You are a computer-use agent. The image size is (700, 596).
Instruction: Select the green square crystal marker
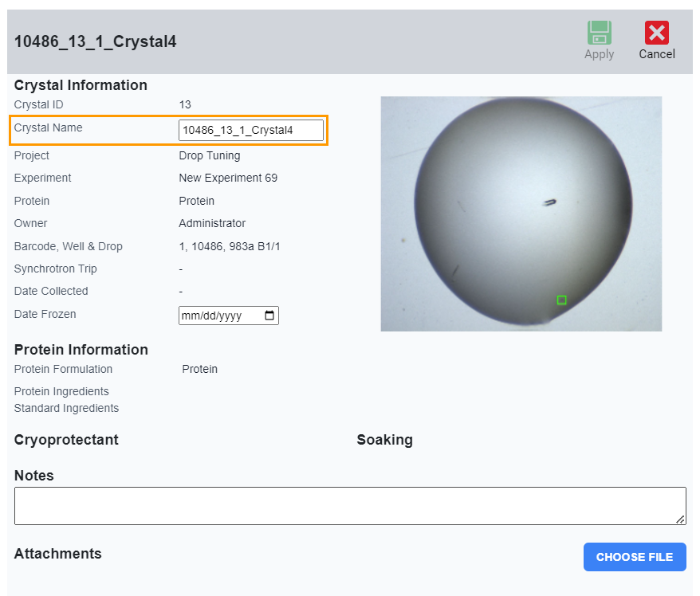point(561,300)
